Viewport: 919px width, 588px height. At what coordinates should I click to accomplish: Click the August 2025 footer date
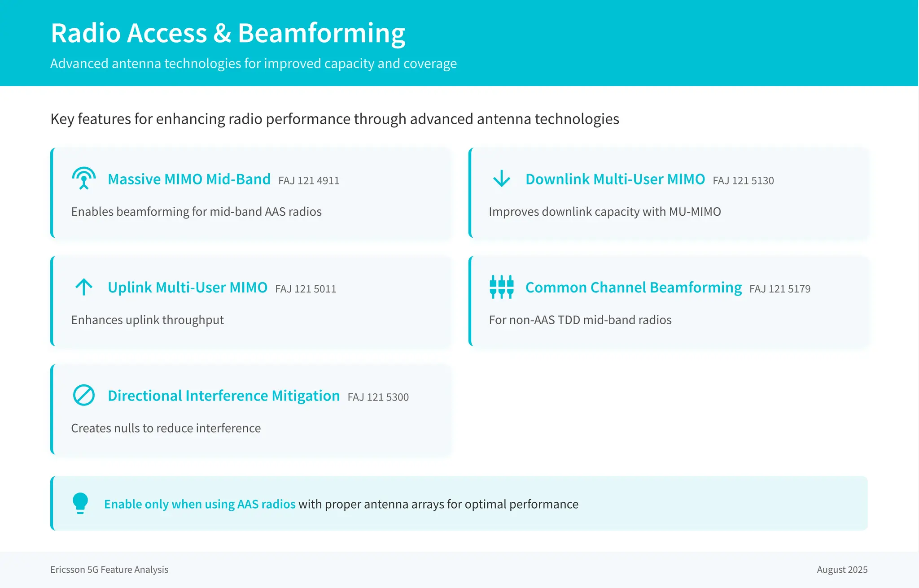click(x=842, y=570)
